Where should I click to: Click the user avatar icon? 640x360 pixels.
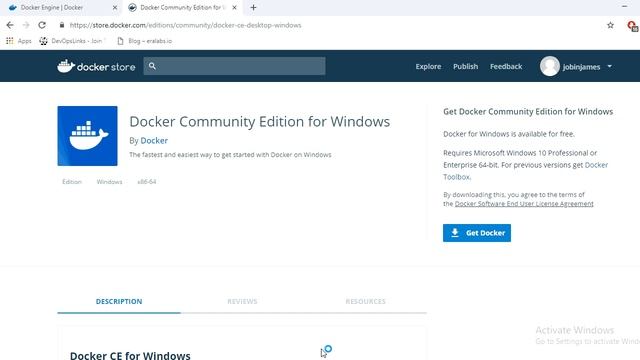click(x=549, y=66)
